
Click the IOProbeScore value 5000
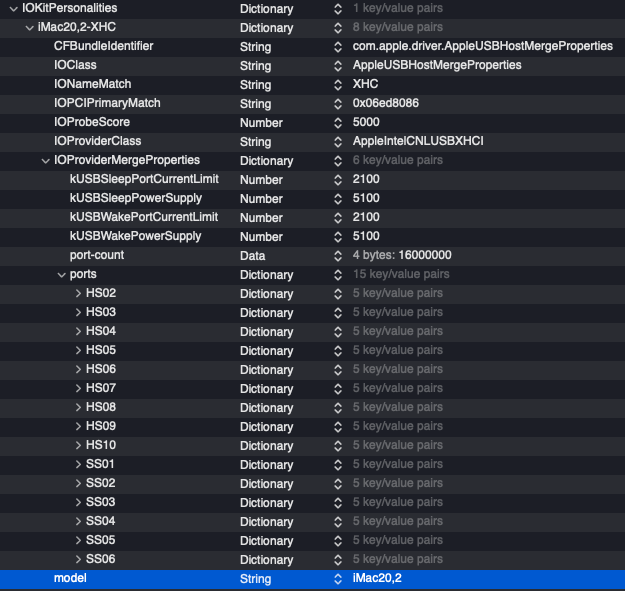coord(366,122)
